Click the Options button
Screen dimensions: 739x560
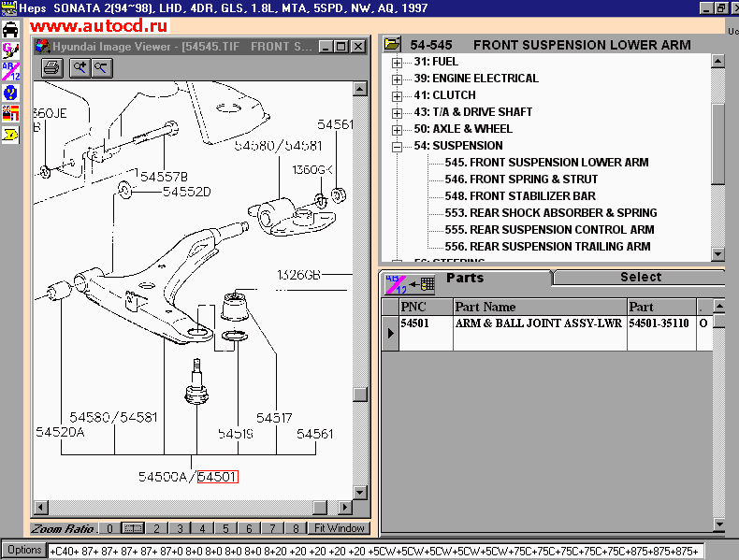(24, 550)
